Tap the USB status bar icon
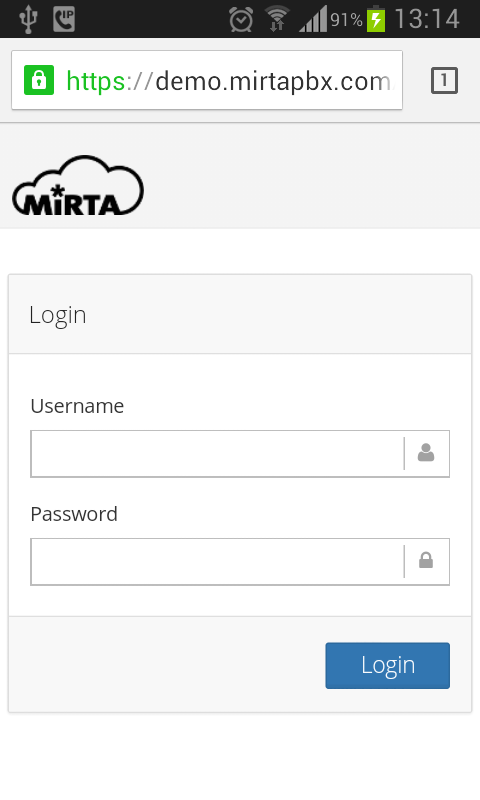 tap(28, 19)
